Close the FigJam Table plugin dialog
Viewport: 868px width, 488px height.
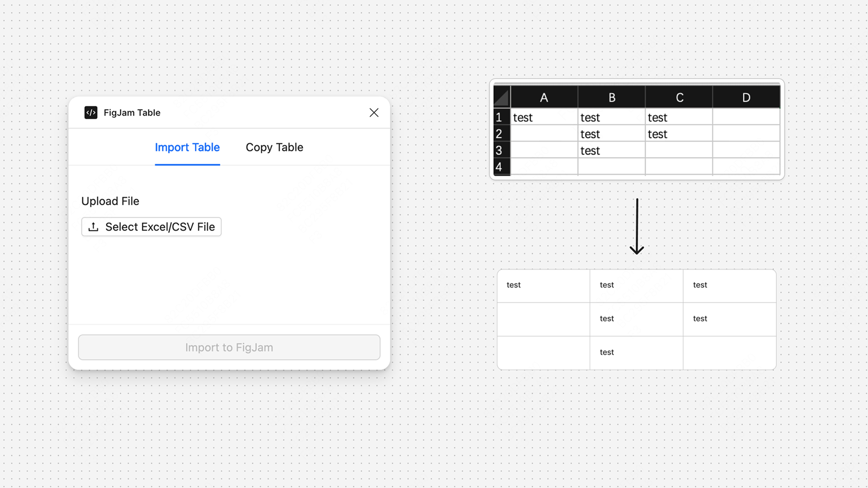click(x=374, y=113)
